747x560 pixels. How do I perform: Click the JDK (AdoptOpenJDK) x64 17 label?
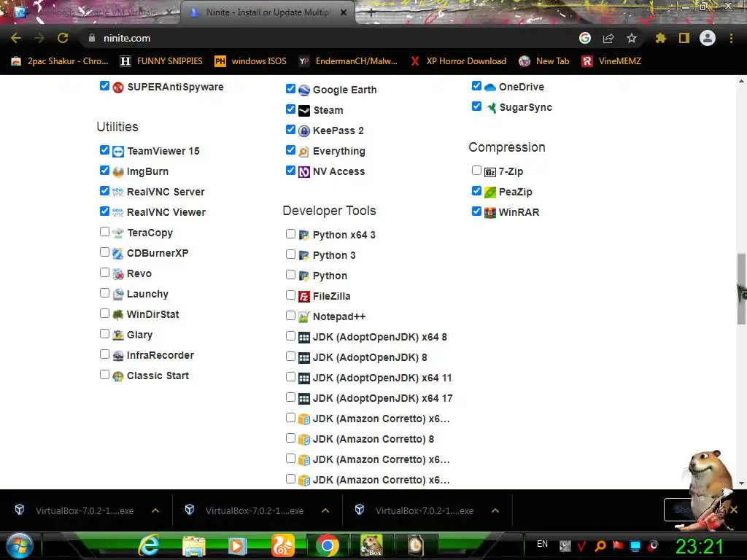[382, 398]
